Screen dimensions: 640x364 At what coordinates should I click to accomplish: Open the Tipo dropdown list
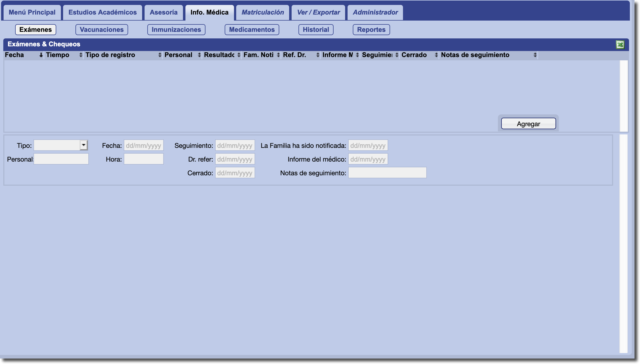84,145
